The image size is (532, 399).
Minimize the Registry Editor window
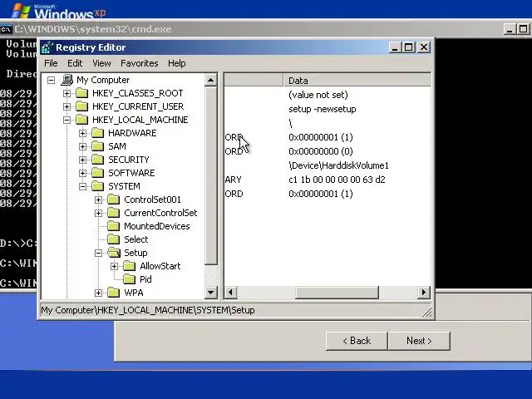394,47
